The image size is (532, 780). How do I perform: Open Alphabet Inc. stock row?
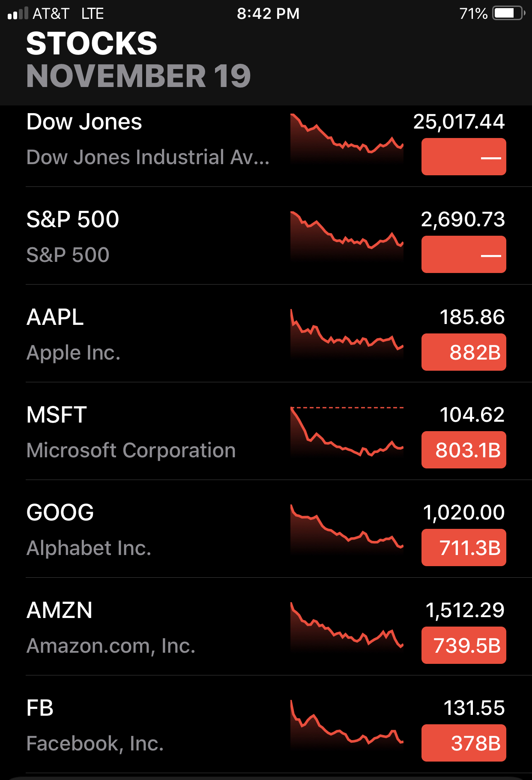click(89, 548)
